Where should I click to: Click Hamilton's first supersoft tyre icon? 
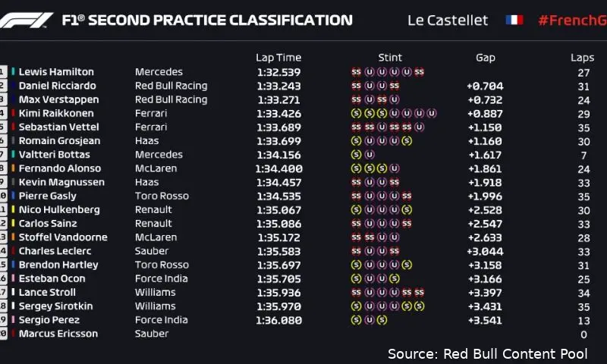pos(356,72)
